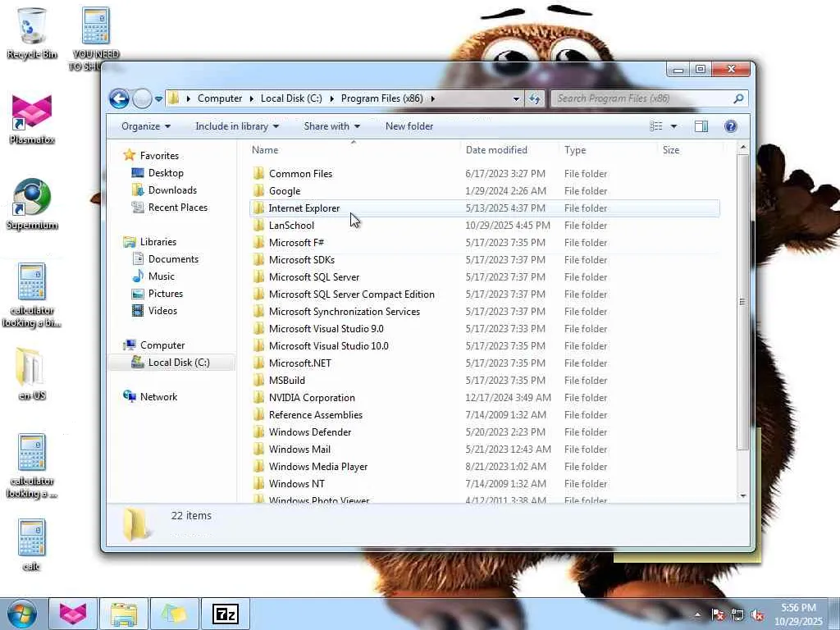Screen dimensions: 840x630
Task: Open the recent pages dropdown beside forward arrow
Action: pyautogui.click(x=158, y=99)
